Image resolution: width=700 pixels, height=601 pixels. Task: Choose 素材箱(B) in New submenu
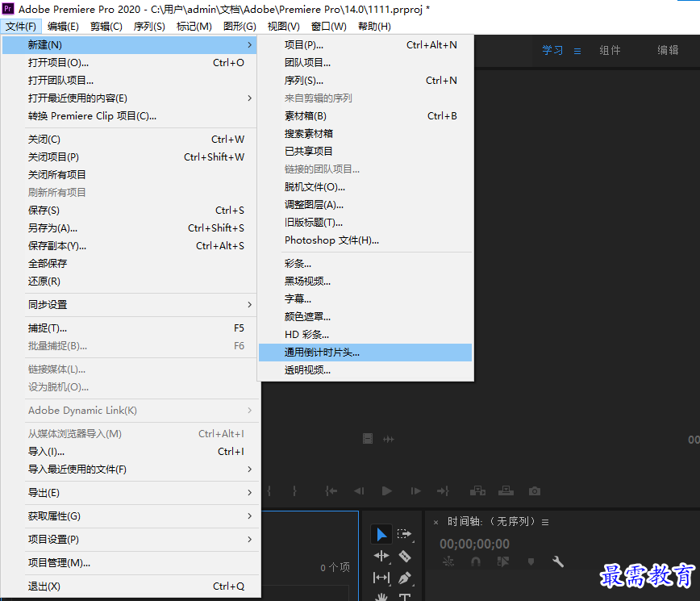click(x=365, y=116)
